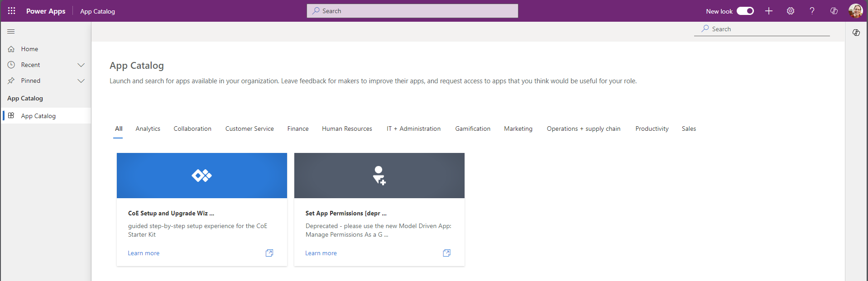
Task: Open Settings gear in the top bar
Action: [x=791, y=11]
